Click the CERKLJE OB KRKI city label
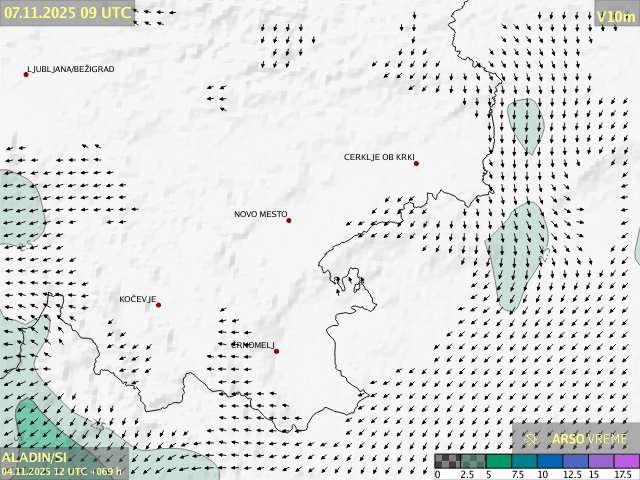The height and width of the screenshot is (480, 640). [x=378, y=157]
